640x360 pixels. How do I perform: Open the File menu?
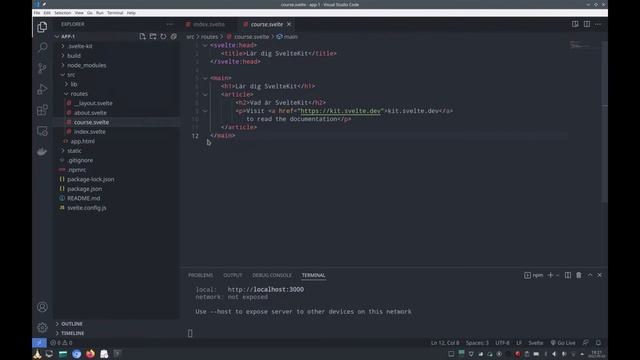point(37,13)
